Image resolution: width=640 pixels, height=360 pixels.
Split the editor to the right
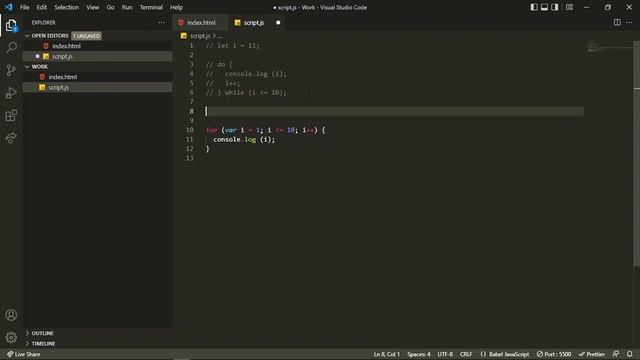617,22
